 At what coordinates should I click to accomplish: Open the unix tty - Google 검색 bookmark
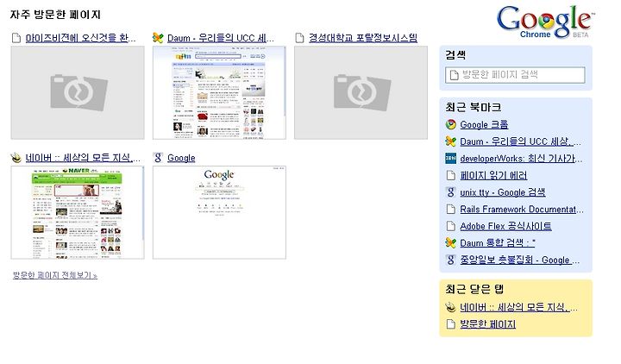[503, 192]
